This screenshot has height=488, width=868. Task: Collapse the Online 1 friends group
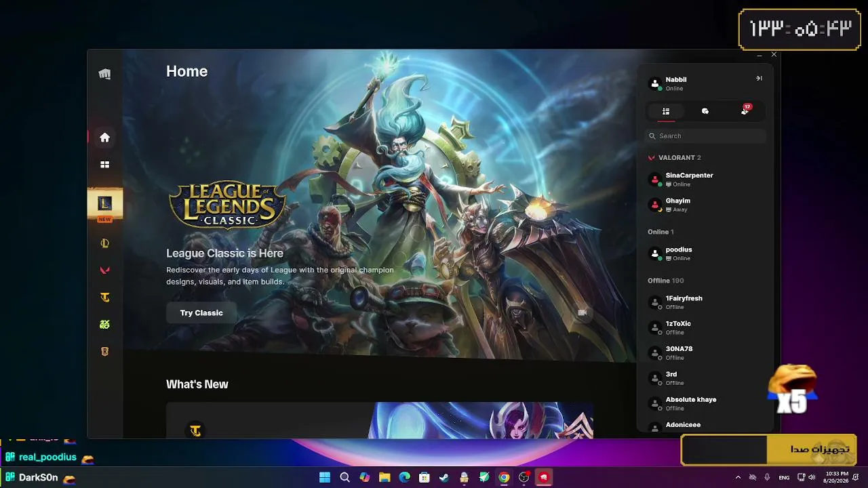pos(660,232)
